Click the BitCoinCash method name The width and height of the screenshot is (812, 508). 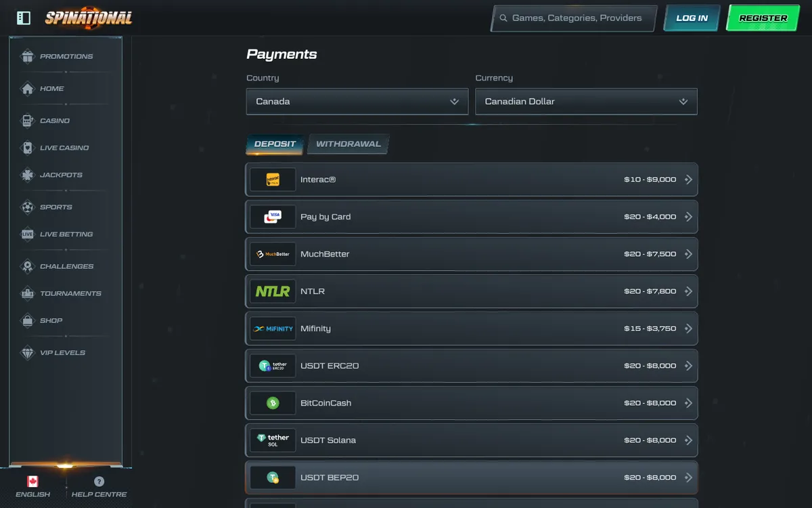click(326, 403)
